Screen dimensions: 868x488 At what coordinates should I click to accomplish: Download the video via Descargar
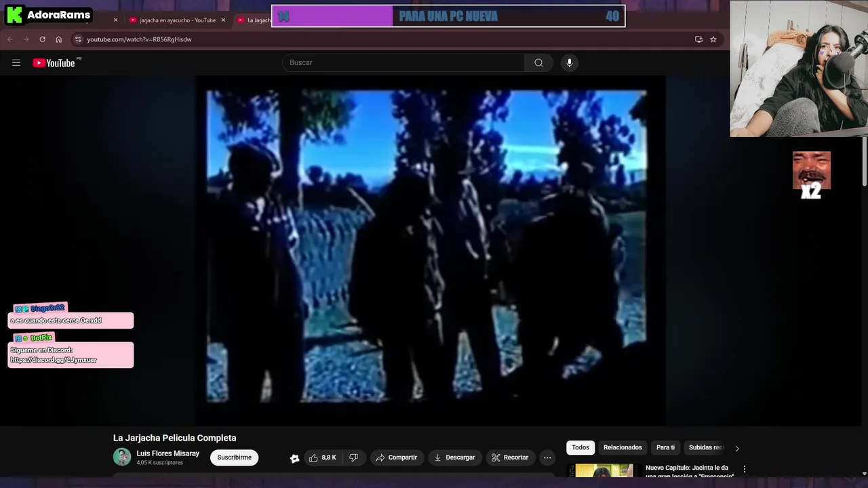pos(454,457)
